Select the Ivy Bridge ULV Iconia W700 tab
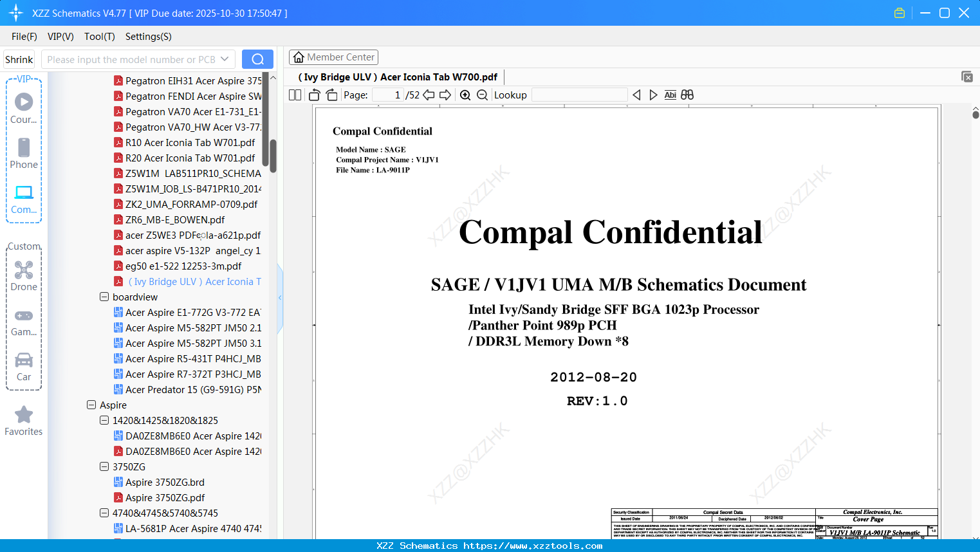The image size is (980, 552). [x=398, y=77]
